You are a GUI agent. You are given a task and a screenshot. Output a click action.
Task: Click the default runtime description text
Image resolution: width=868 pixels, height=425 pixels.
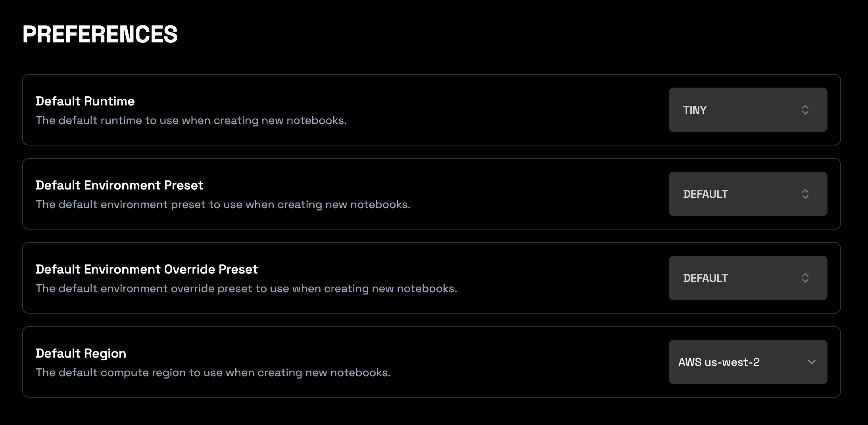pyautogui.click(x=191, y=121)
